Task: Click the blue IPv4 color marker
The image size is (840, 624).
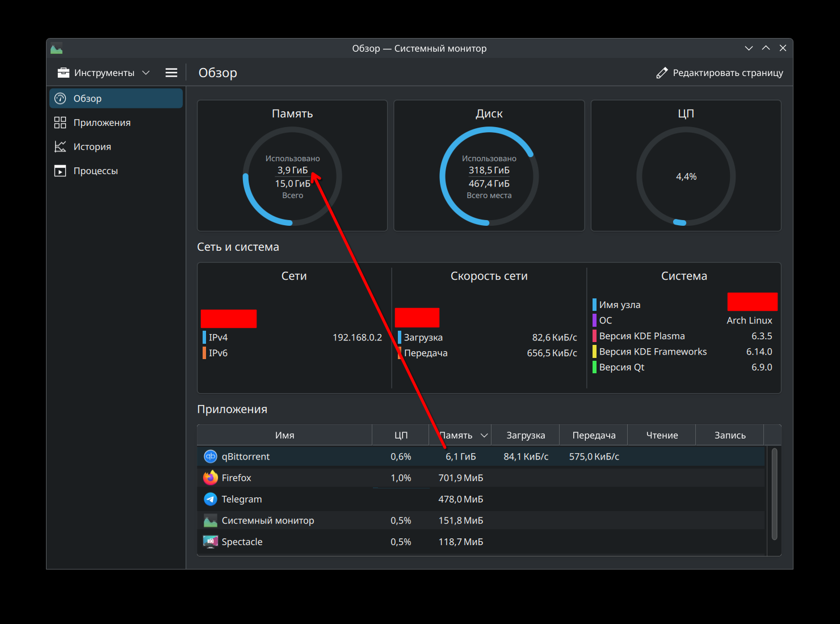Action: click(x=204, y=338)
